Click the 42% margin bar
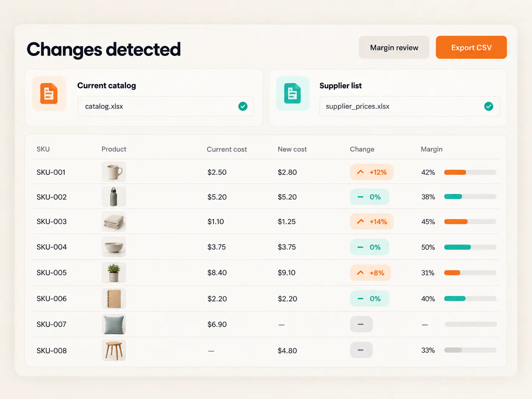Image resolution: width=532 pixels, height=399 pixels. (x=470, y=172)
